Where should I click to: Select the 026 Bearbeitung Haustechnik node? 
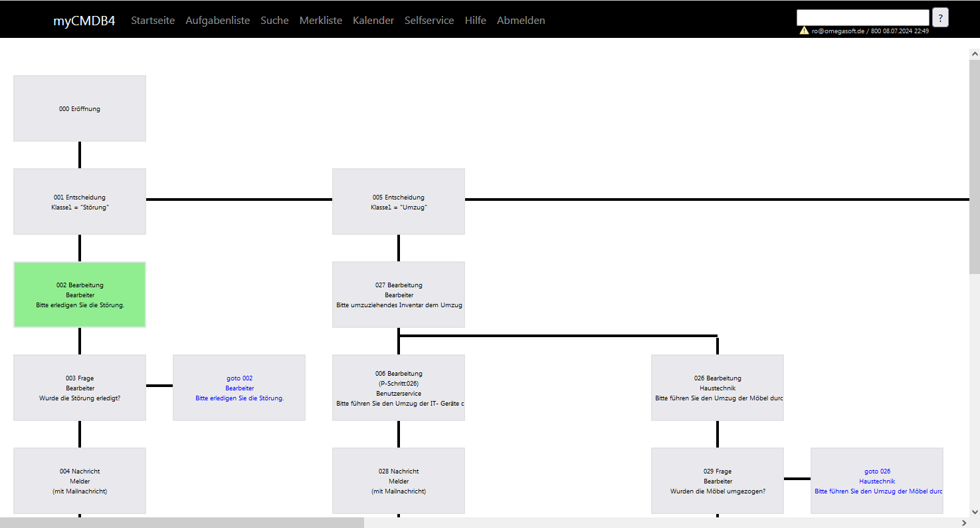[x=718, y=388]
